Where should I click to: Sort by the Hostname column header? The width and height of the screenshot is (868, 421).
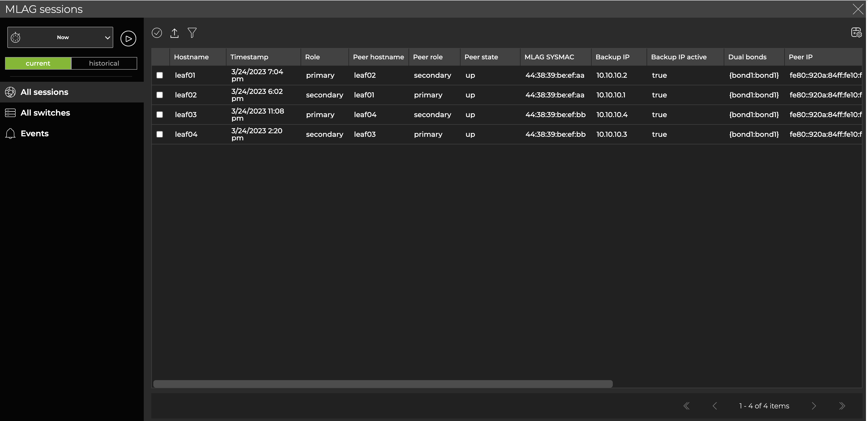(191, 57)
